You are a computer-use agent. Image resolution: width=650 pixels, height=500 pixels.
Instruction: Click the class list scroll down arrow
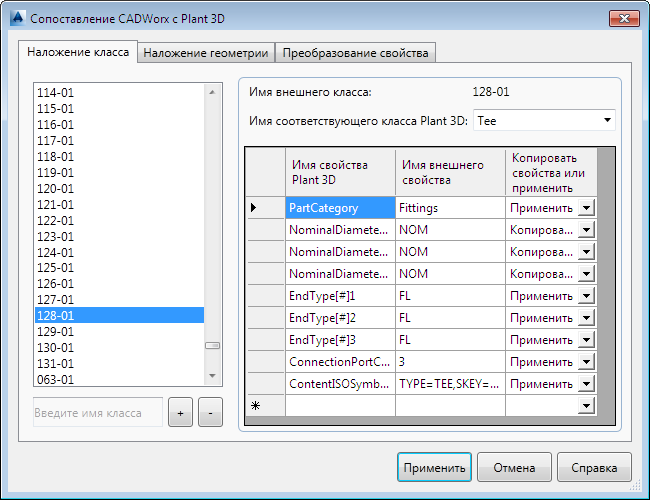click(x=212, y=376)
